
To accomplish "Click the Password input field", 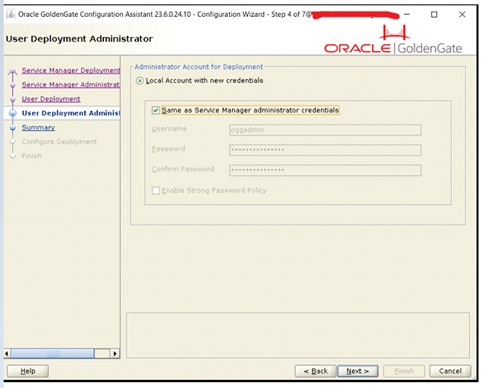I will click(325, 150).
